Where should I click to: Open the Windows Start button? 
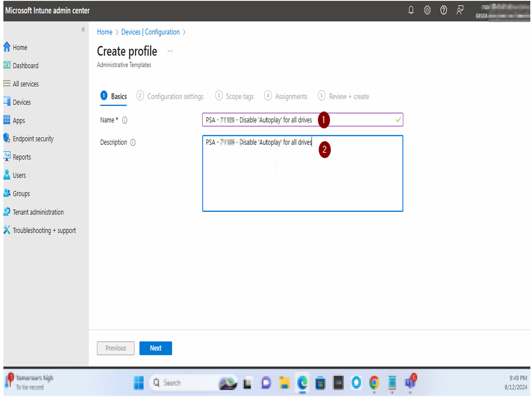coord(139,383)
